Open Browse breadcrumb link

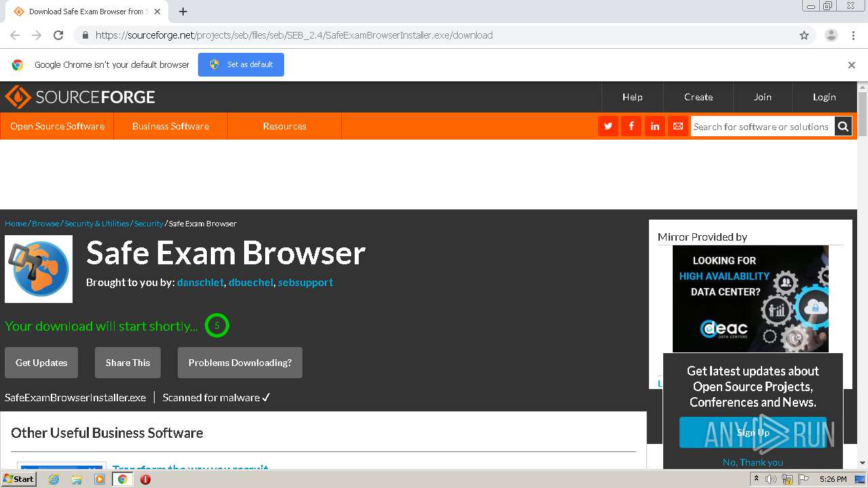point(45,224)
